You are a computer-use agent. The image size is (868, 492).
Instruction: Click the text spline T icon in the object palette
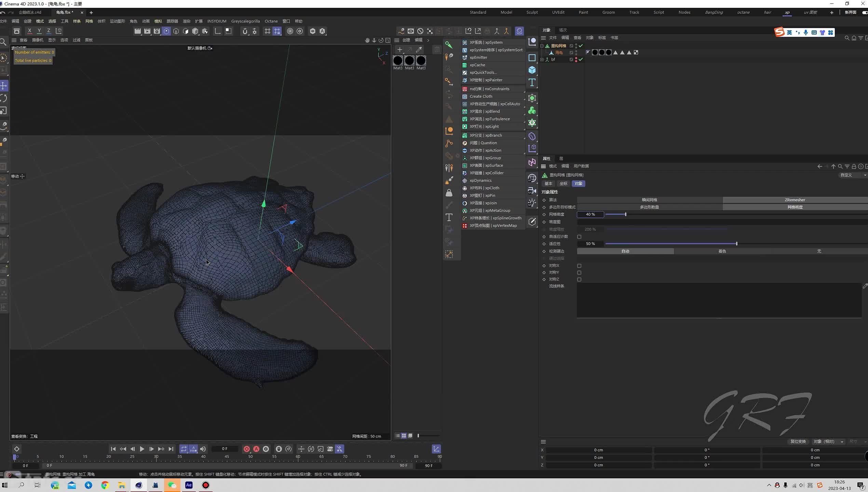point(532,82)
